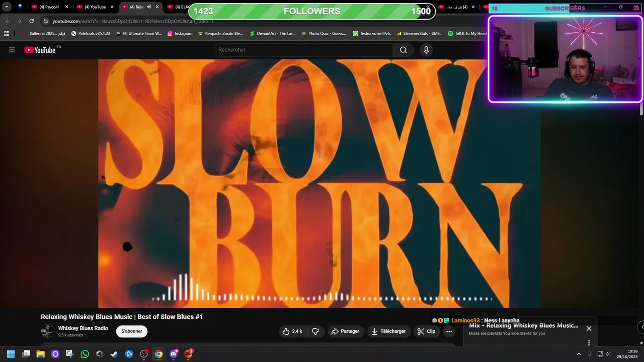644x362 pixels.
Task: Switch to the PsycoM browser tab
Action: pos(49,7)
